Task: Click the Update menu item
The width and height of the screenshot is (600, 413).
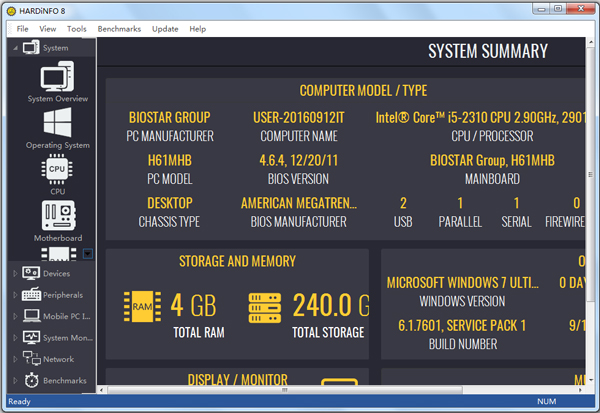Action: coord(165,29)
